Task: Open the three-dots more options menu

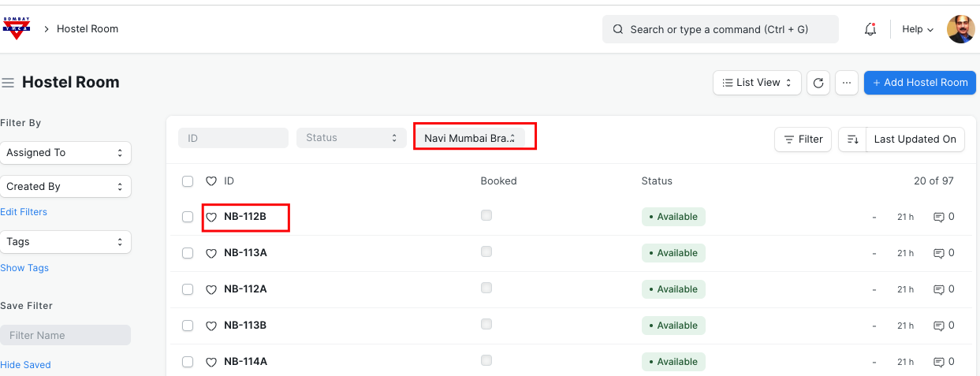Action: 846,83
